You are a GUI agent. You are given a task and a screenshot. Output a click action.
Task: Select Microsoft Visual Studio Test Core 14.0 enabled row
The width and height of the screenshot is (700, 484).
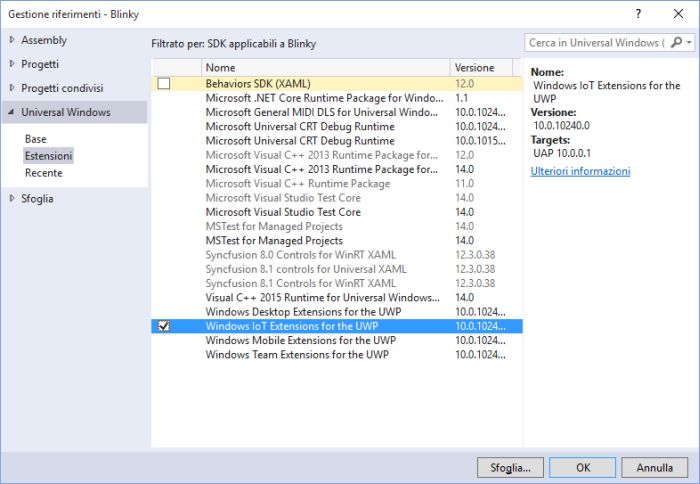click(337, 212)
